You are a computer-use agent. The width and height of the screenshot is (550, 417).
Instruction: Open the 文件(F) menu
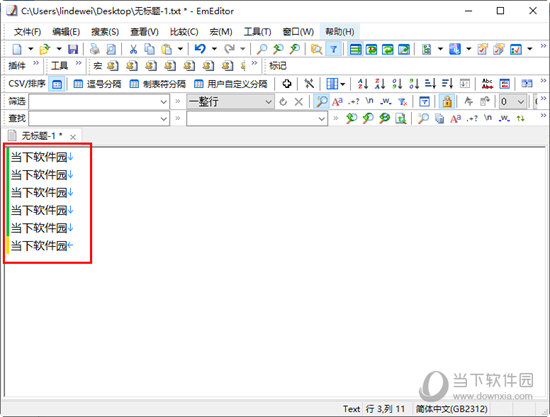27,32
